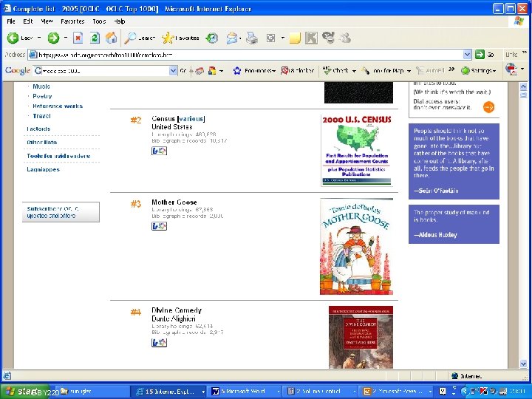Go to the Home page icon
Image resolution: width=532 pixels, height=399 pixels.
click(x=111, y=38)
